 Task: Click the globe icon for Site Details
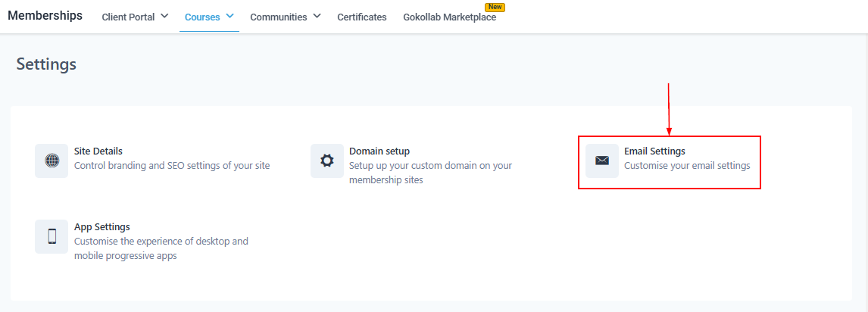click(52, 161)
